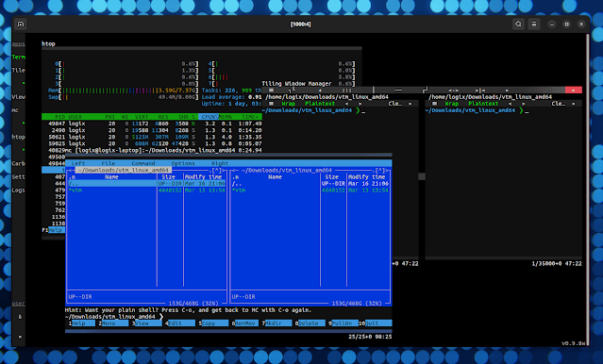Screen dimensions: 603x364
Task: Close the Tiling Window Manager with red button
Action: click(573, 90)
